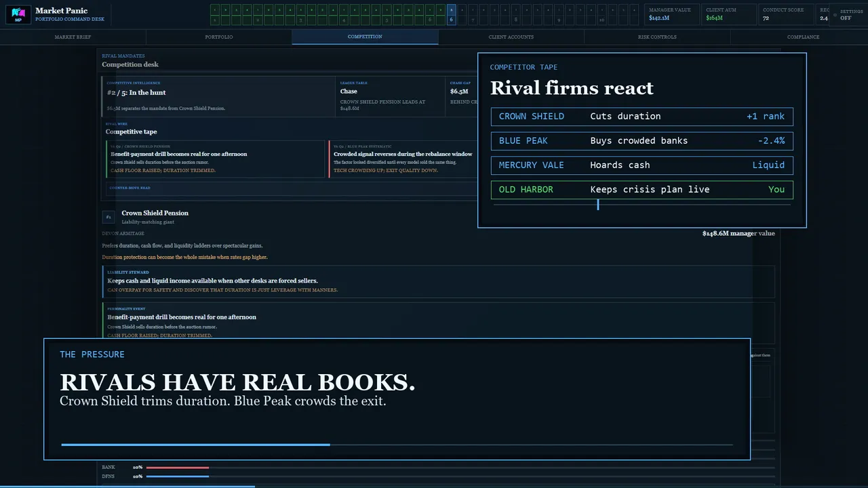Click the League Table 'Chase' cell
The image size is (868, 488).
point(391,96)
